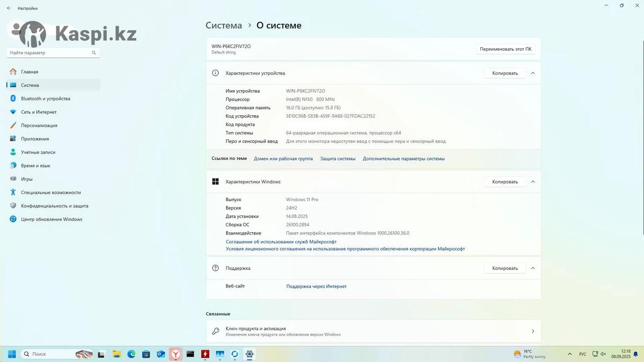644x362 pixels.
Task: Open the System protection link
Action: point(338,159)
